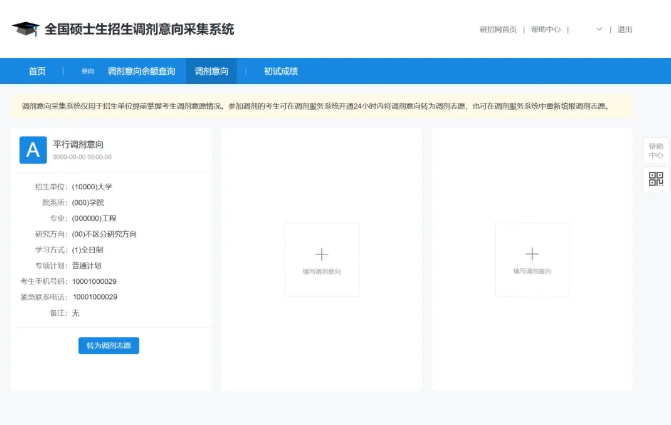Click the 平行调剂意向 card heading
Viewport: 671px width, 425px height.
[79, 145]
